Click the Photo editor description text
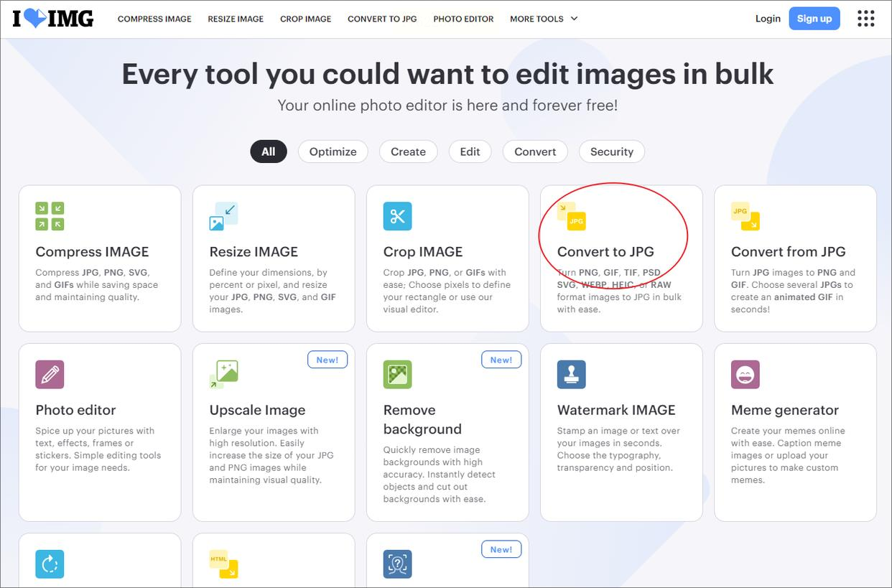Viewport: 892px width, 588px height. coord(98,449)
